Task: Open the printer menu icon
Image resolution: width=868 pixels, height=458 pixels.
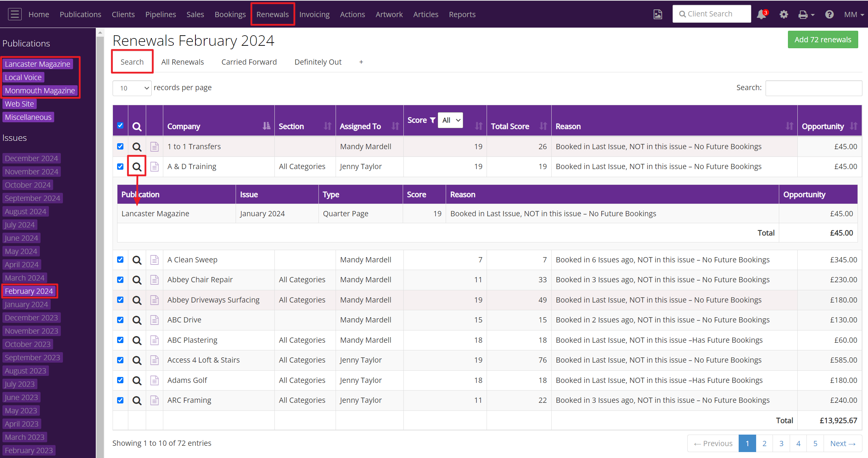Action: click(806, 14)
